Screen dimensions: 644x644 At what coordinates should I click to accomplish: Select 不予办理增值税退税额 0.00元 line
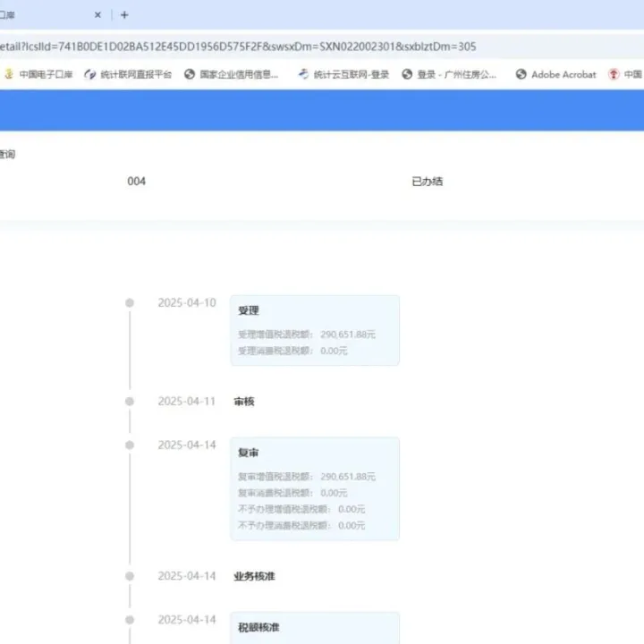click(301, 509)
